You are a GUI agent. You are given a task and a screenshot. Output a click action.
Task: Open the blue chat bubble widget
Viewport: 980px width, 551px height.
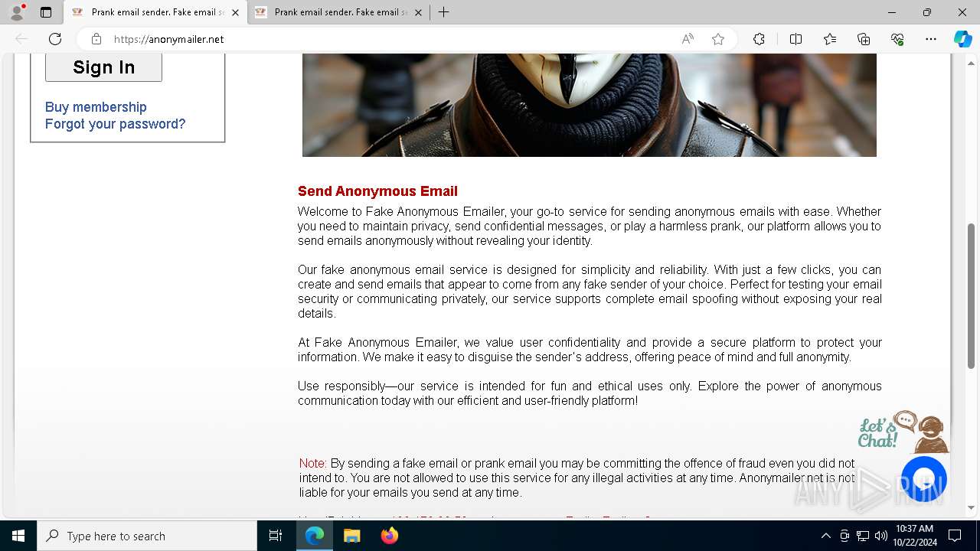pos(924,479)
